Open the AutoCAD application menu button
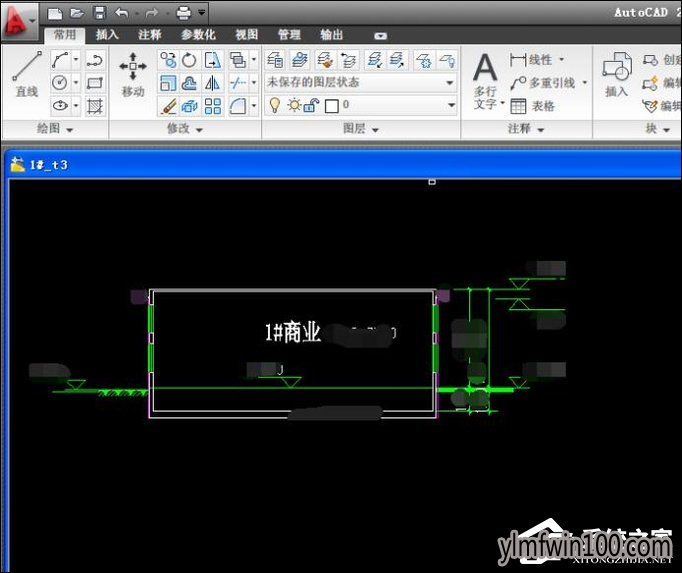The height and width of the screenshot is (573, 682). 19,20
